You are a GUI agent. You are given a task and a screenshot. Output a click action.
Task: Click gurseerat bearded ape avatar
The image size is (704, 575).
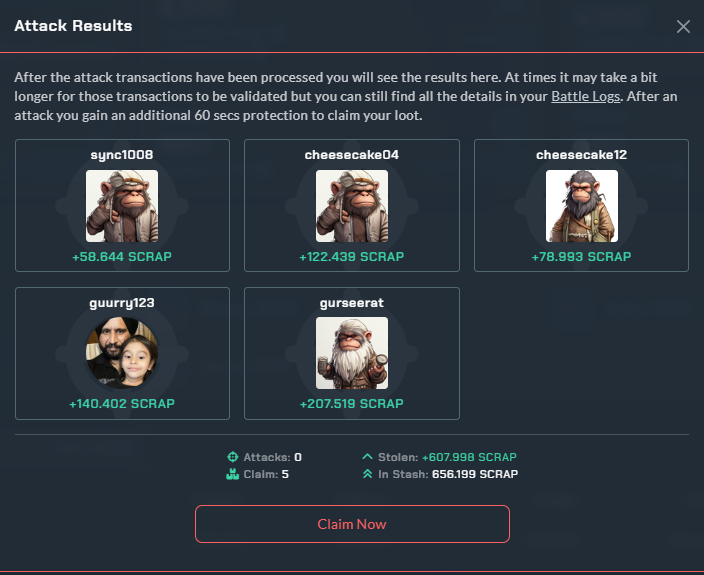352,353
